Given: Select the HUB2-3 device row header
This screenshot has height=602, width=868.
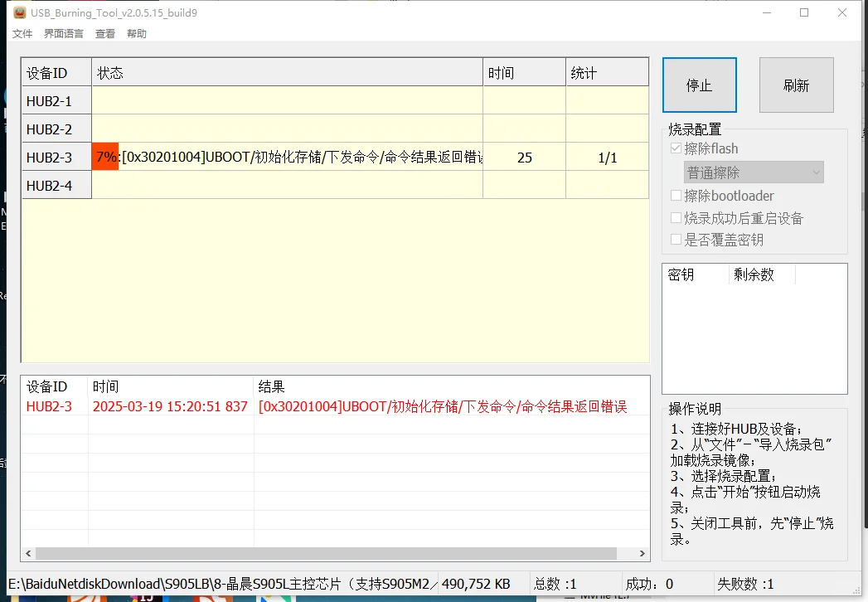Looking at the screenshot, I should (x=56, y=158).
